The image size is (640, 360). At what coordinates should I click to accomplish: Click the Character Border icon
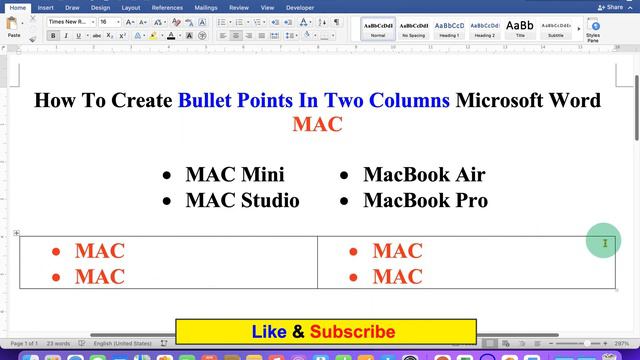coord(202,22)
